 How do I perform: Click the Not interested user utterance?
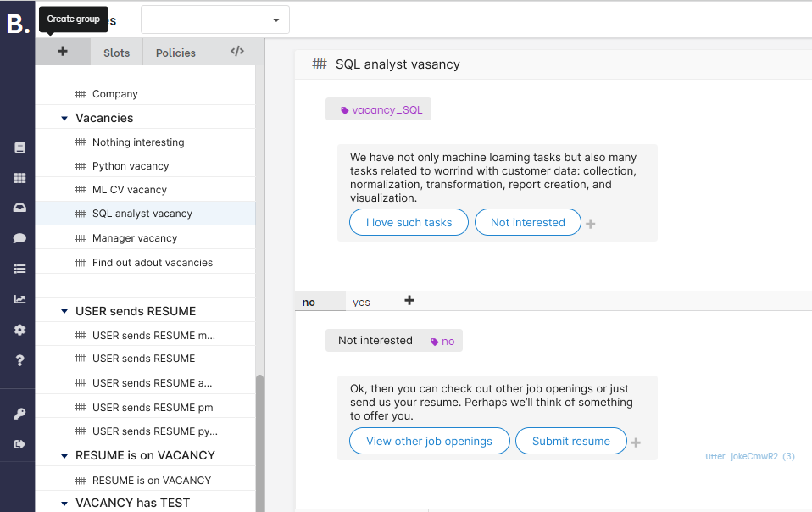tap(375, 340)
